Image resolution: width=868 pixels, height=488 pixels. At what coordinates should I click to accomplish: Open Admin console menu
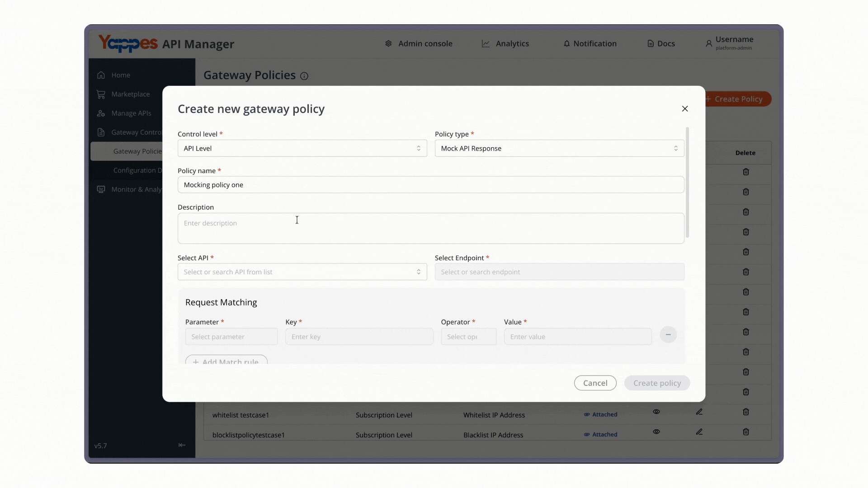(419, 43)
